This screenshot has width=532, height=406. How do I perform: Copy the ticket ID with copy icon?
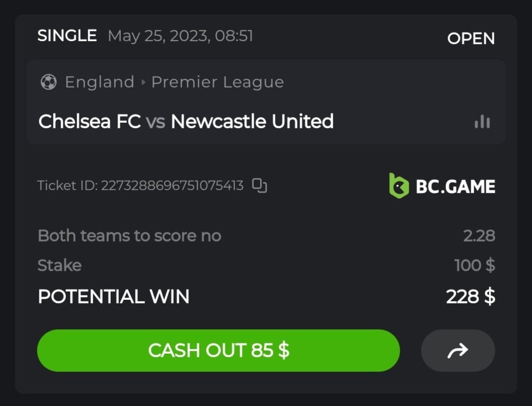tap(259, 186)
